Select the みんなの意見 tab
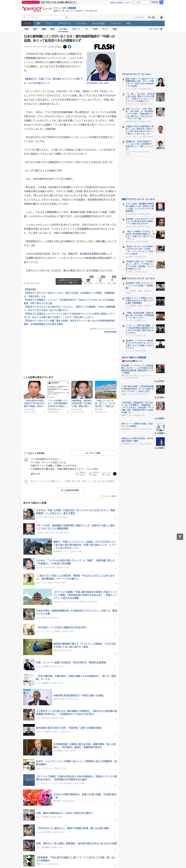 tap(98, 24)
